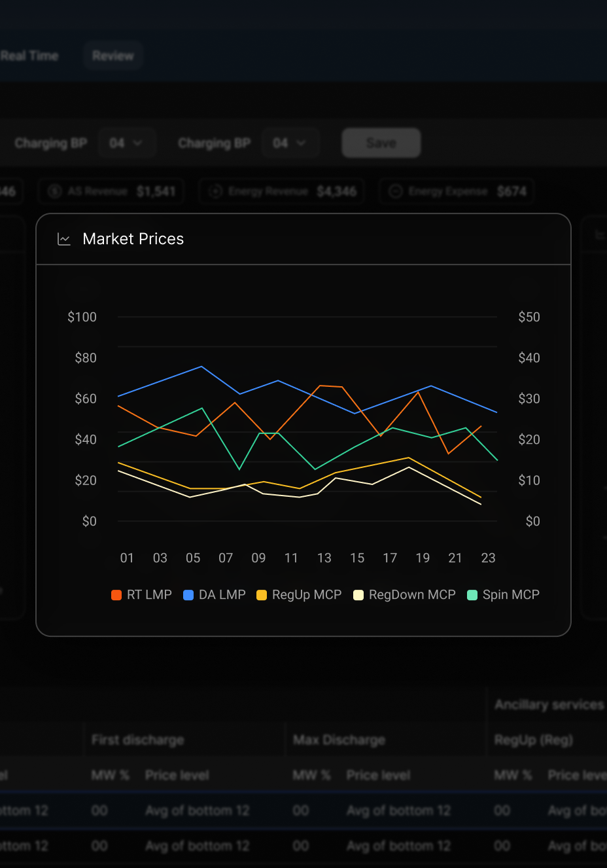Click the $50 right axis label

[x=529, y=317]
